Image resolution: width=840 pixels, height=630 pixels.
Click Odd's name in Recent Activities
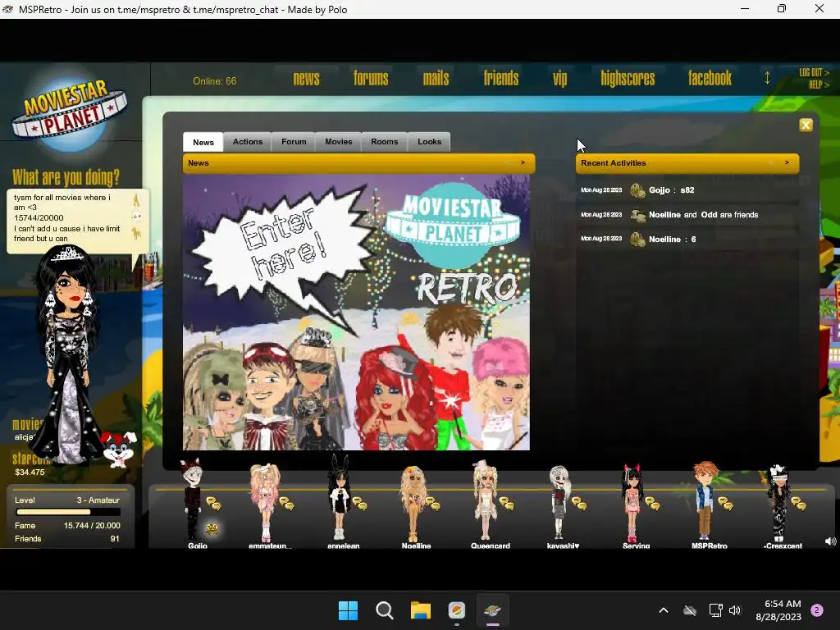pyautogui.click(x=709, y=215)
